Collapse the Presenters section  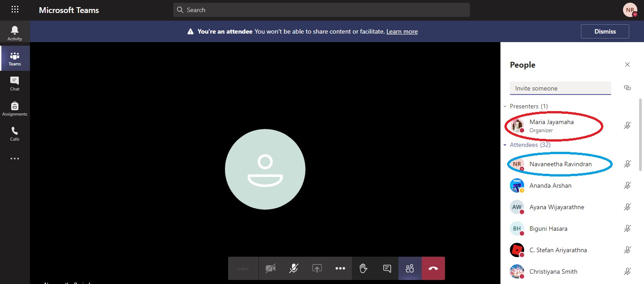(505, 106)
